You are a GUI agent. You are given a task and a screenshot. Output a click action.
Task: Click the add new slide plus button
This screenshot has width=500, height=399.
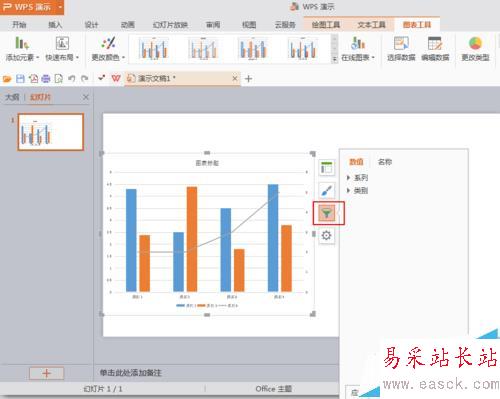pos(46,373)
